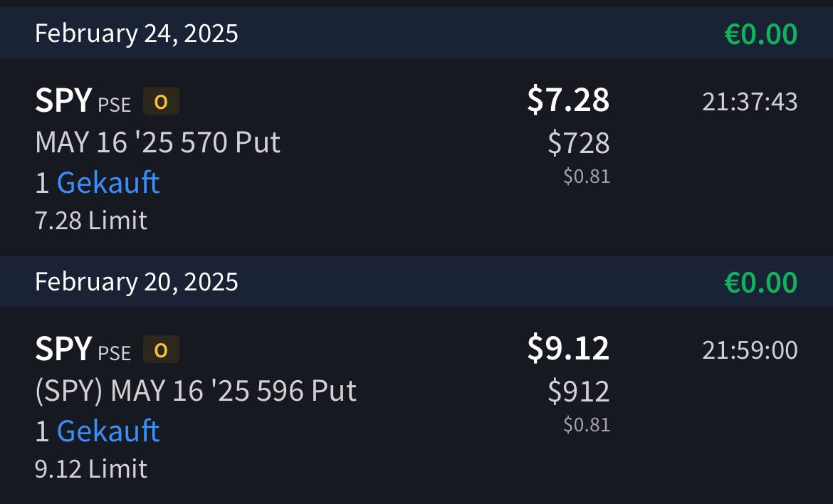Click the Gekauft link on the 596 Put trade
The image size is (833, 504).
(x=108, y=431)
